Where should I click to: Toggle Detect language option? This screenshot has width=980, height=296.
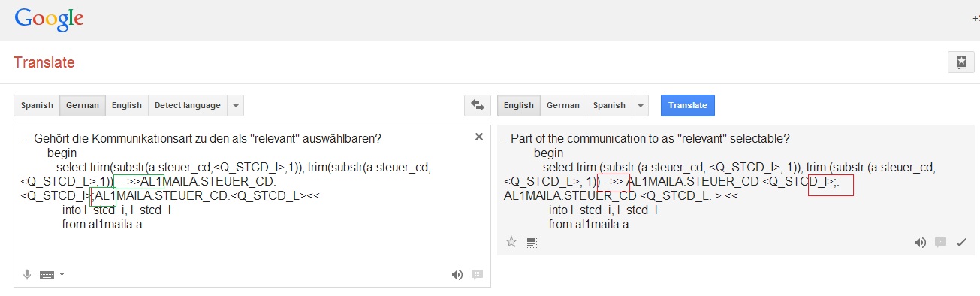coord(188,105)
